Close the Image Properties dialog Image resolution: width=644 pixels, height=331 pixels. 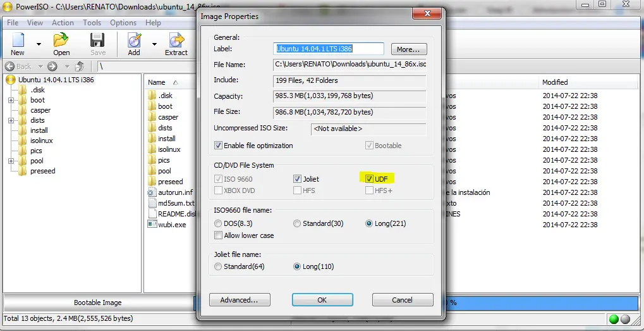(x=427, y=14)
